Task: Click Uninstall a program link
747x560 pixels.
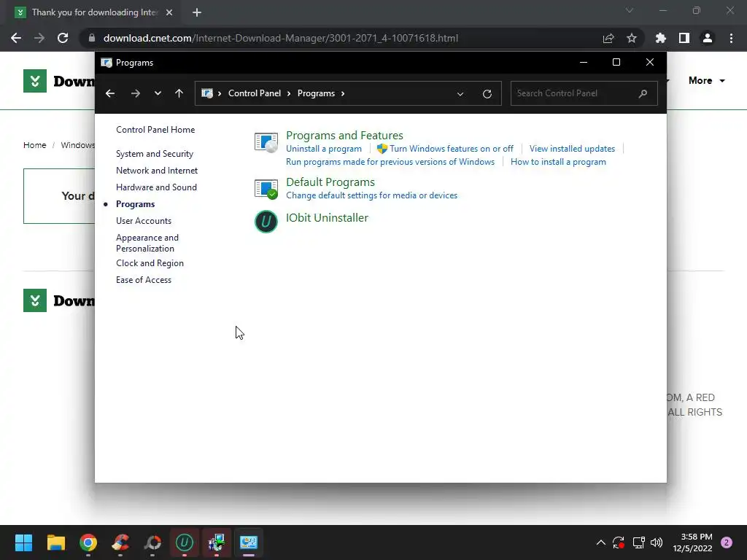Action: click(323, 149)
